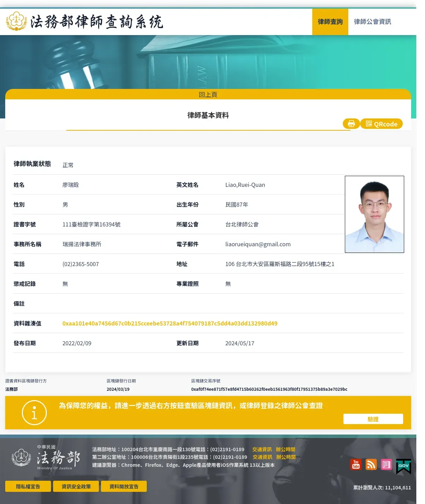The width and height of the screenshot is (425, 504).
Task: Click the phone number (02)2365-5007
Action: point(80,264)
